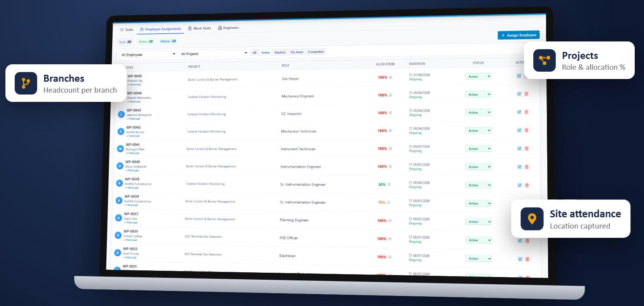Click the "HSE Officer" role cell

(289, 238)
